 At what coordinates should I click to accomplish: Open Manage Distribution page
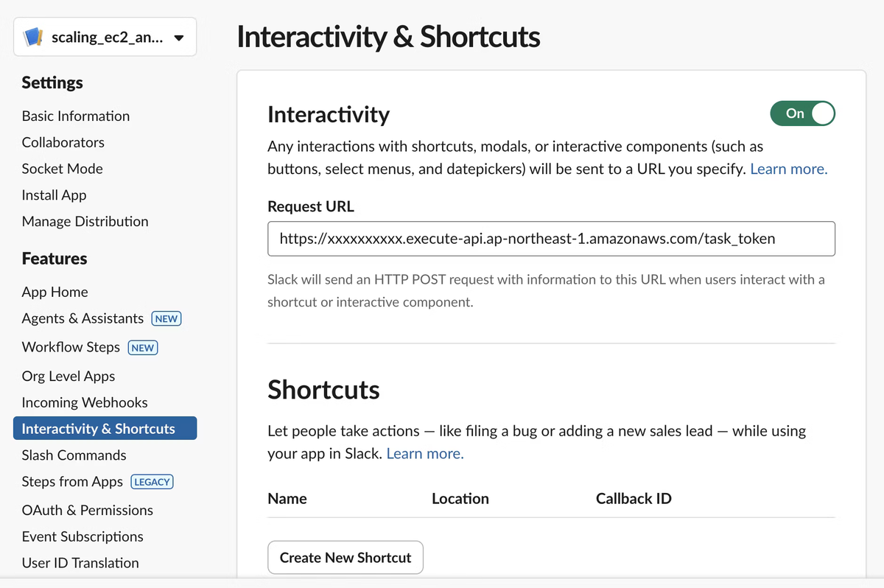pyautogui.click(x=85, y=221)
